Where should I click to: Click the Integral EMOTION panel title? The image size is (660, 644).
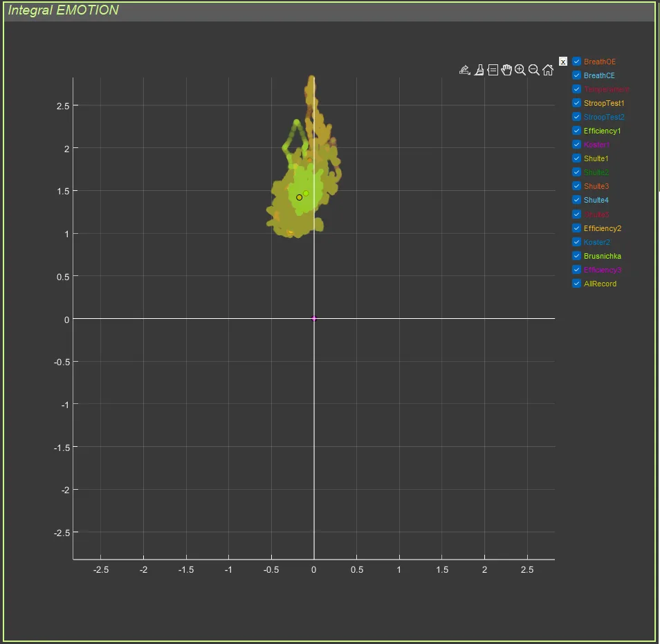pyautogui.click(x=63, y=10)
